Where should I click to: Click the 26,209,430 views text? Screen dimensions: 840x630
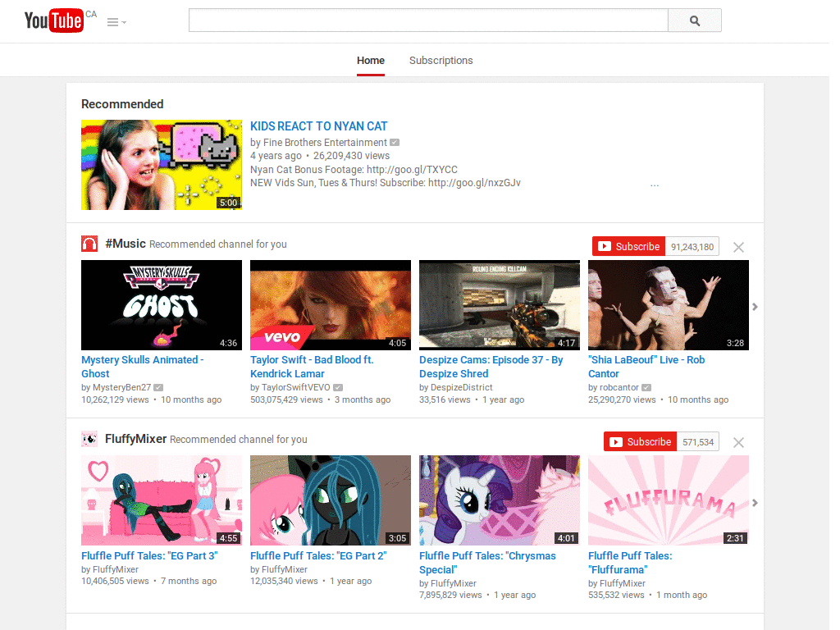[351, 156]
